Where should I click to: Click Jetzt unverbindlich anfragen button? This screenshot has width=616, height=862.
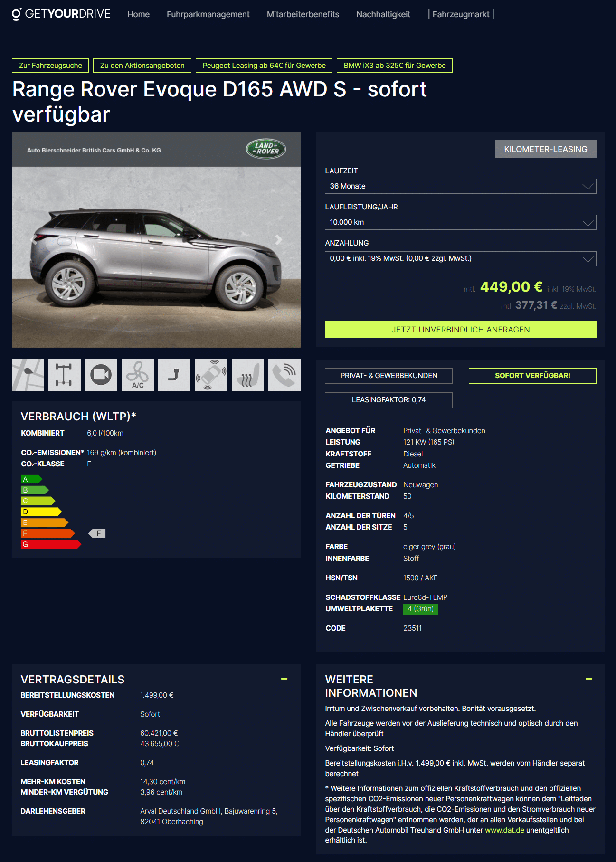point(460,329)
